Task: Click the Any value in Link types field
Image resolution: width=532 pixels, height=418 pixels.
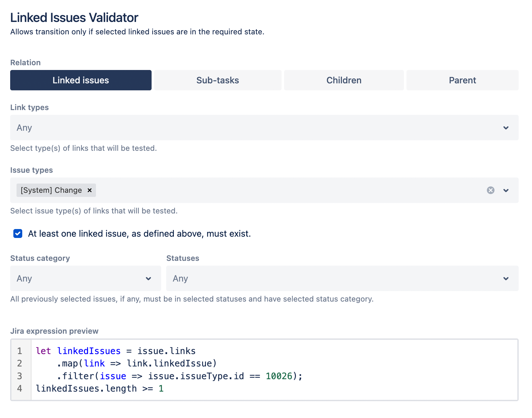Action: [24, 128]
